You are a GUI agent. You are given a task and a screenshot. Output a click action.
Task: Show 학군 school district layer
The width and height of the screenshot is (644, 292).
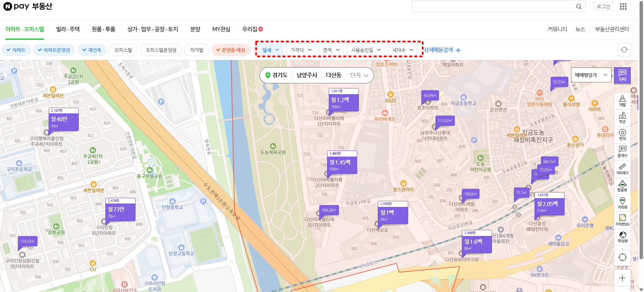622,118
